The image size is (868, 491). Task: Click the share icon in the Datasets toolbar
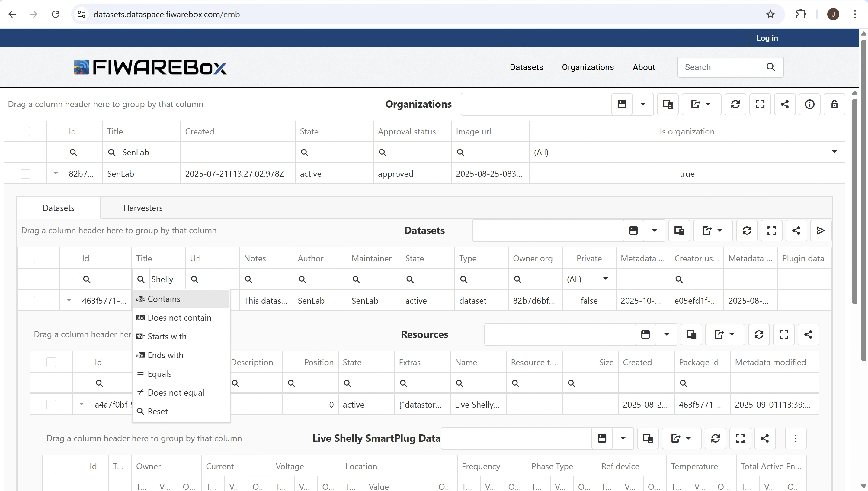pyautogui.click(x=796, y=231)
